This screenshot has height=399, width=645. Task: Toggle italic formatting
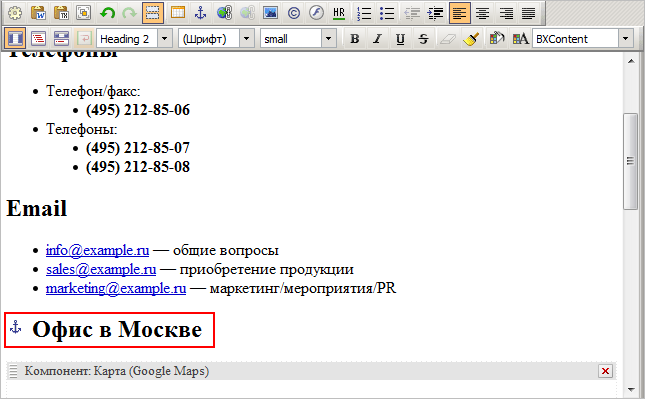377,39
